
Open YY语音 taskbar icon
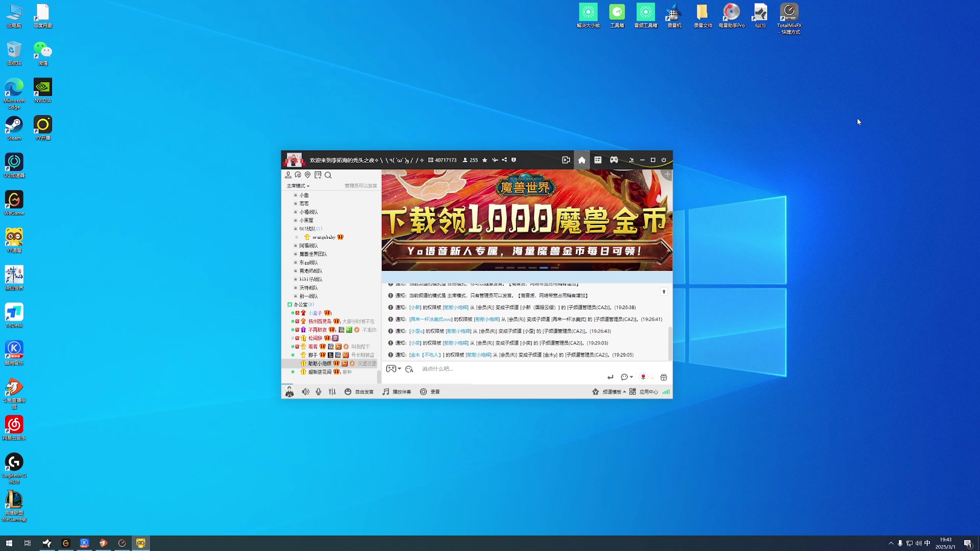(x=140, y=543)
